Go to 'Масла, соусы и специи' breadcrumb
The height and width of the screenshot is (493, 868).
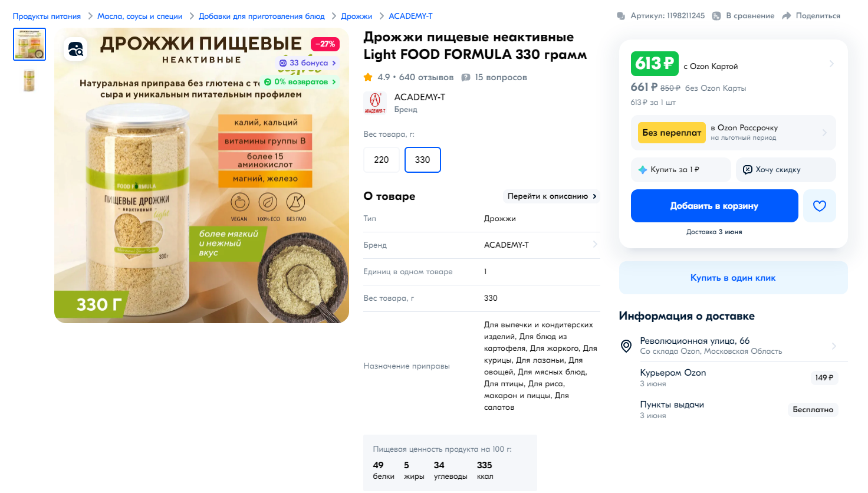click(x=140, y=16)
